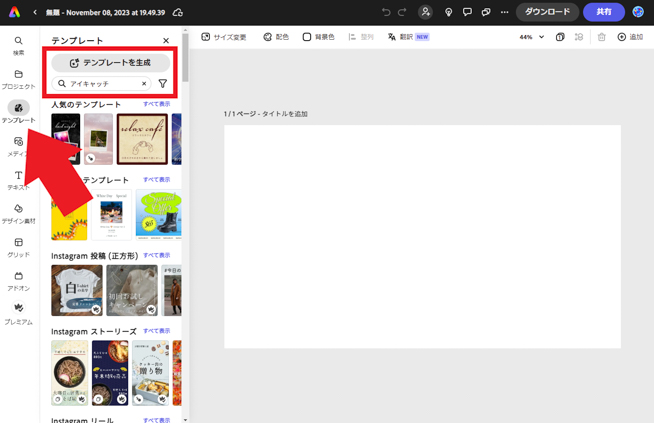Open Design Assets (デザイン素材) in sidebar
The width and height of the screenshot is (654, 423).
18,214
